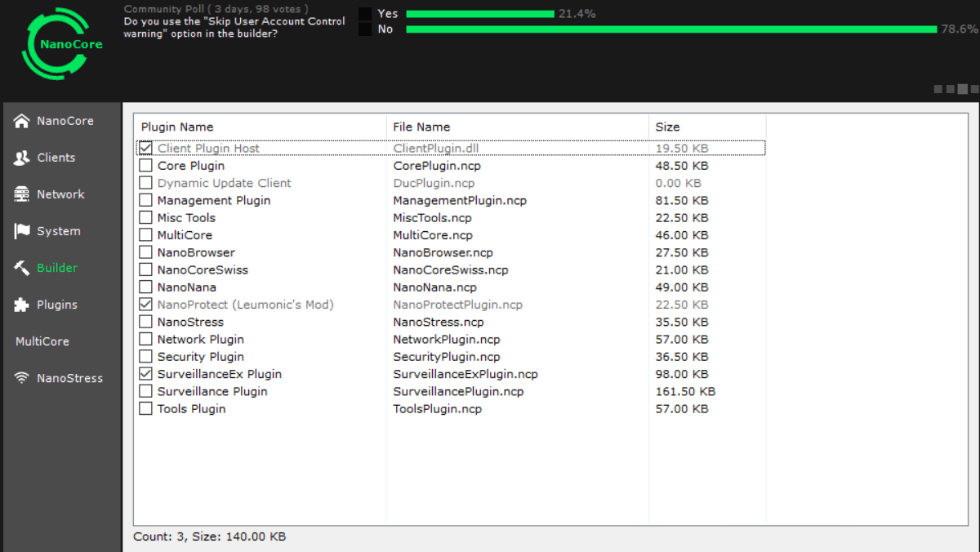The height and width of the screenshot is (552, 980).
Task: Enable the Security Plugin checkbox
Action: [x=145, y=356]
